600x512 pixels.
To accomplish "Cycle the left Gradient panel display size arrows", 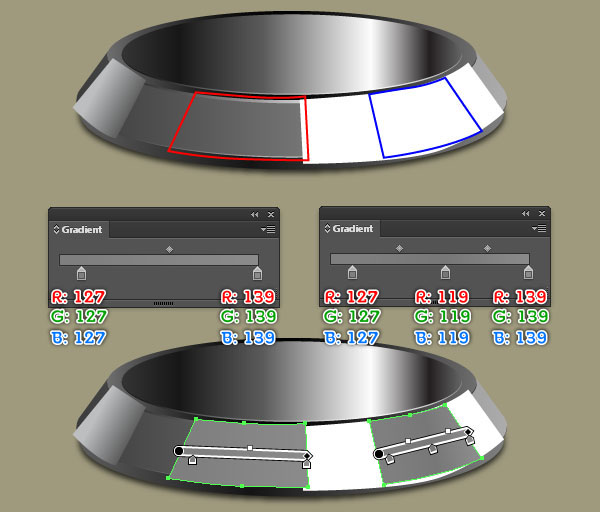I will point(56,229).
